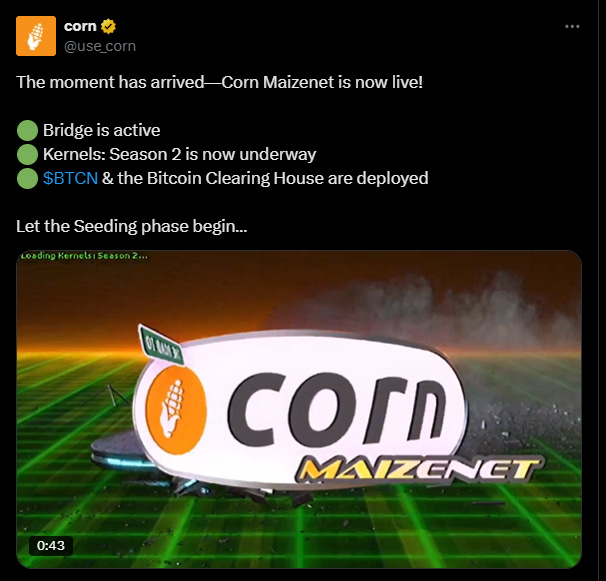Click the gold verified badge
The width and height of the screenshot is (606, 581).
point(109,26)
